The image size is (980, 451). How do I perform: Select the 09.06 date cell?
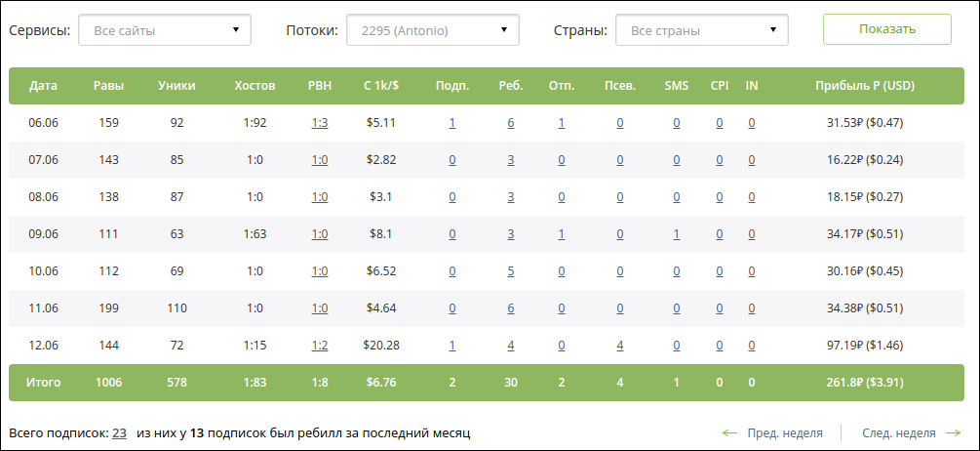pos(43,234)
